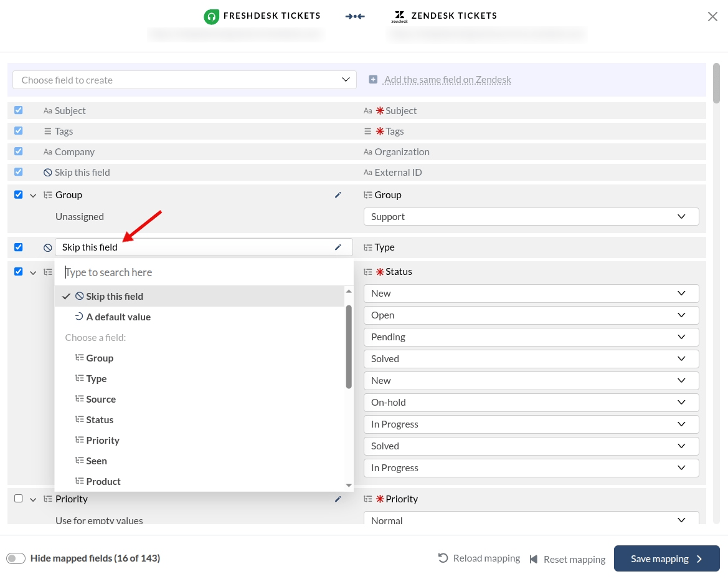
Task: Click the list icon beside Zendesk Status
Action: 367,272
